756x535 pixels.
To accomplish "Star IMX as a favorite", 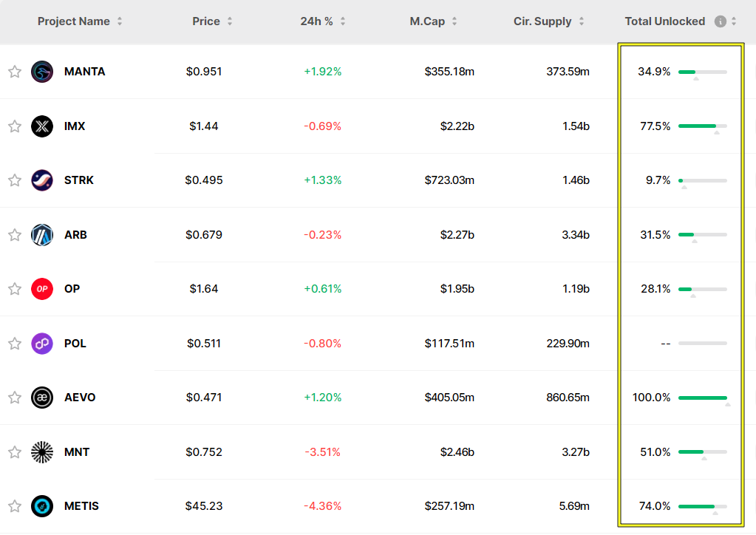I will click(x=15, y=126).
